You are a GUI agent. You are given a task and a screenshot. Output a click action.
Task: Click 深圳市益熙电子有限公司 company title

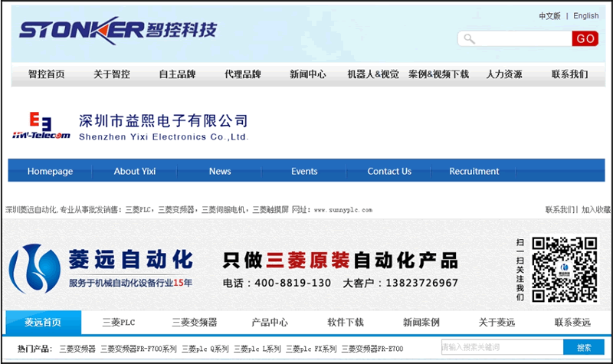[x=163, y=121]
